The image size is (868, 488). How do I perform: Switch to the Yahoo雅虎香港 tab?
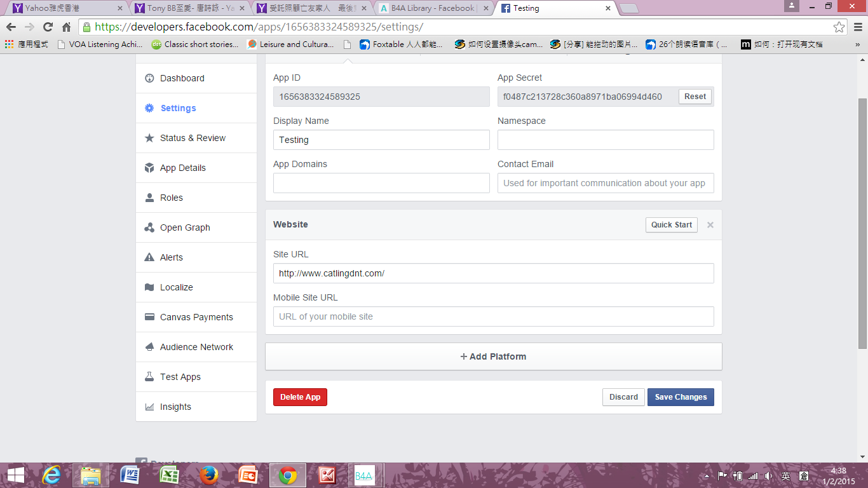(x=67, y=8)
